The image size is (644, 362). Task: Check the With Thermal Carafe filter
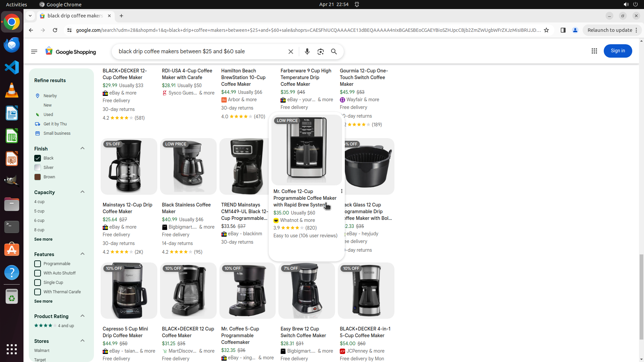[38, 292]
